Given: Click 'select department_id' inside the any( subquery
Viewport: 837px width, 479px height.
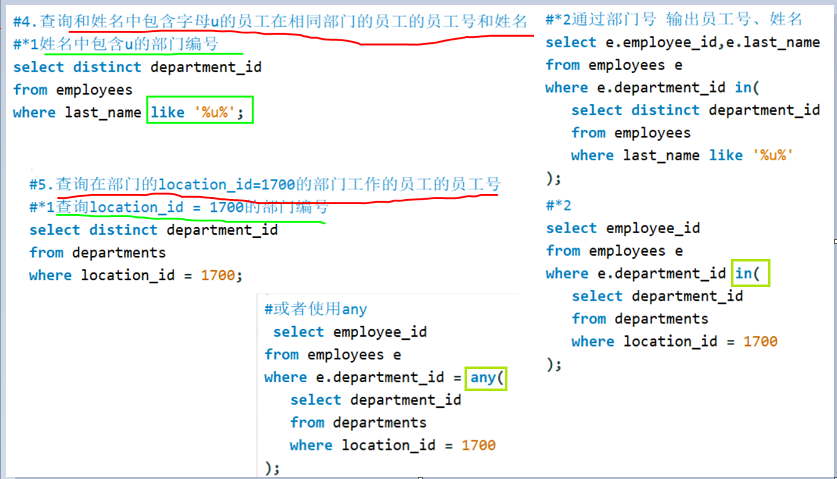Looking at the screenshot, I should [x=376, y=400].
